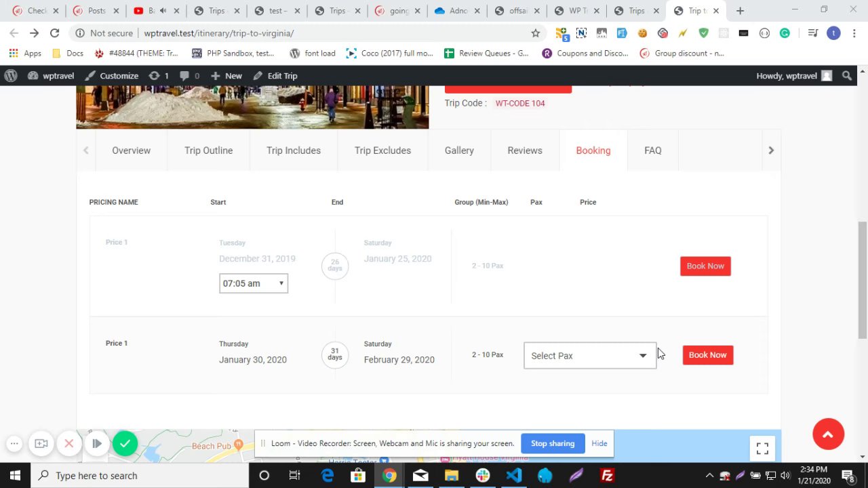Viewport: 868px width, 488px height.
Task: Open the comments bubble in admin bar
Action: (x=190, y=76)
